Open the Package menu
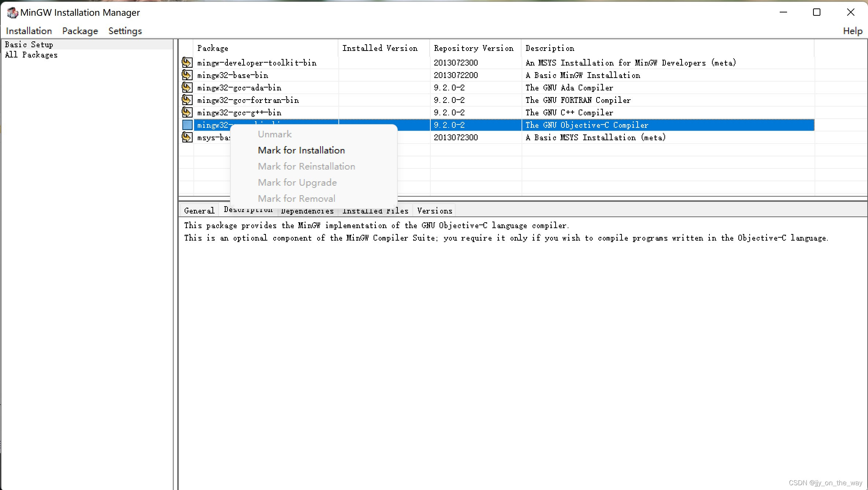868x490 pixels. [80, 31]
